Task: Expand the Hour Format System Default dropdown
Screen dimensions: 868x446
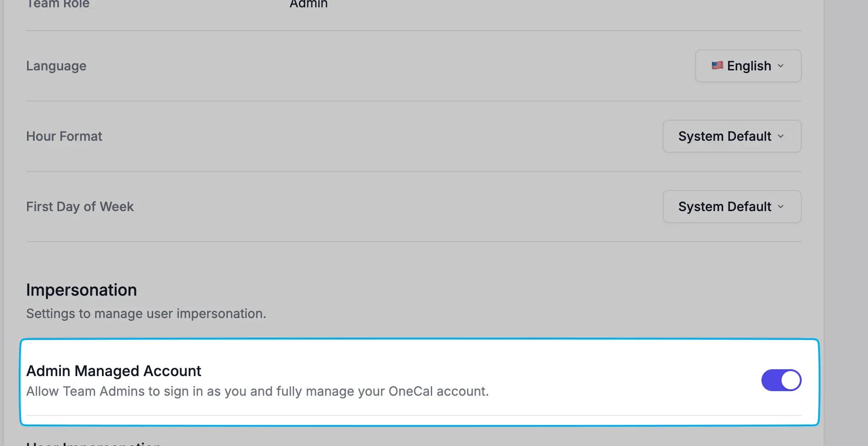Action: click(x=732, y=136)
